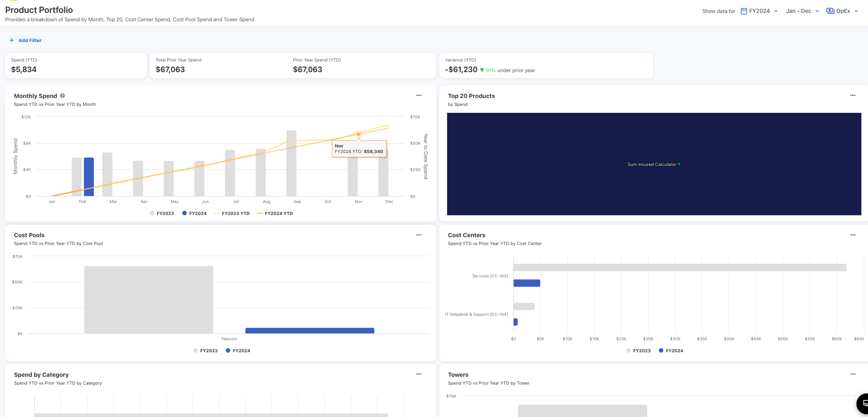Click the blue Services [CC-105] bar
868x417 pixels.
(x=527, y=283)
